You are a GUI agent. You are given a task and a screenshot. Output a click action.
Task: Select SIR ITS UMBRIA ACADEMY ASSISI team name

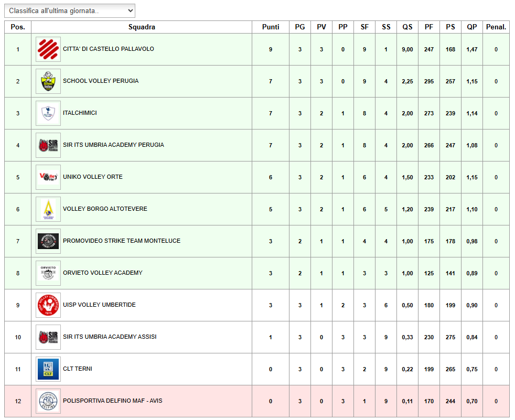coord(110,337)
